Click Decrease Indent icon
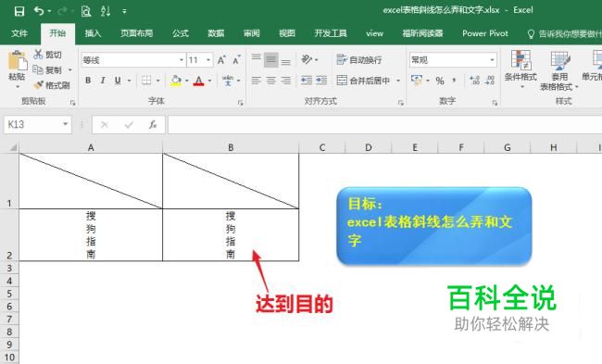 click(306, 81)
